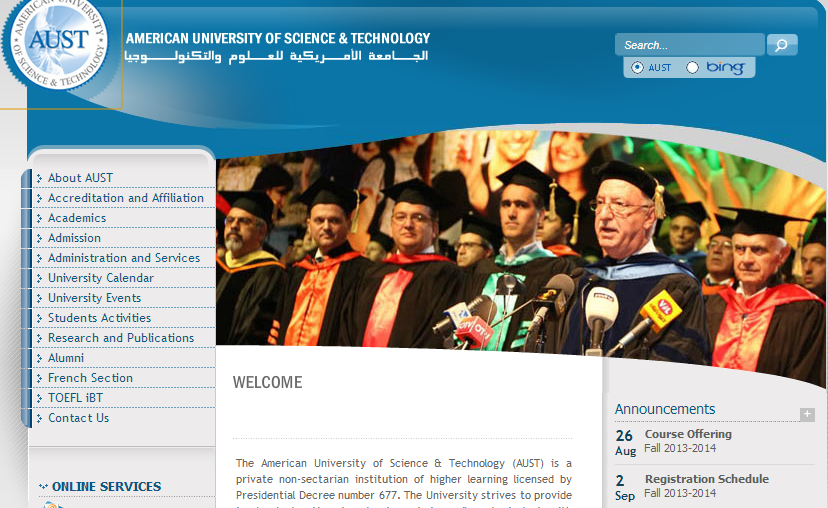Switch to the French Section
Viewport: 828px width, 508px height.
coord(90,378)
